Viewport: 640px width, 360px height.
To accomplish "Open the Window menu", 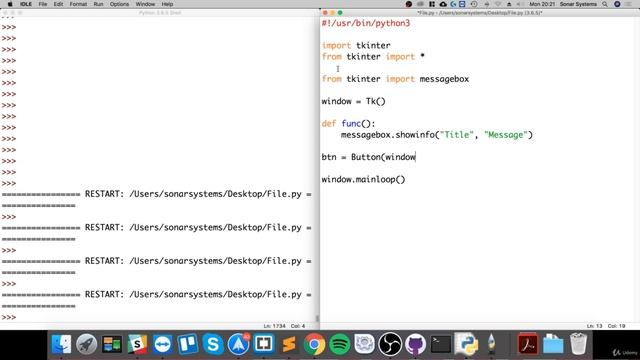I will [x=145, y=4].
